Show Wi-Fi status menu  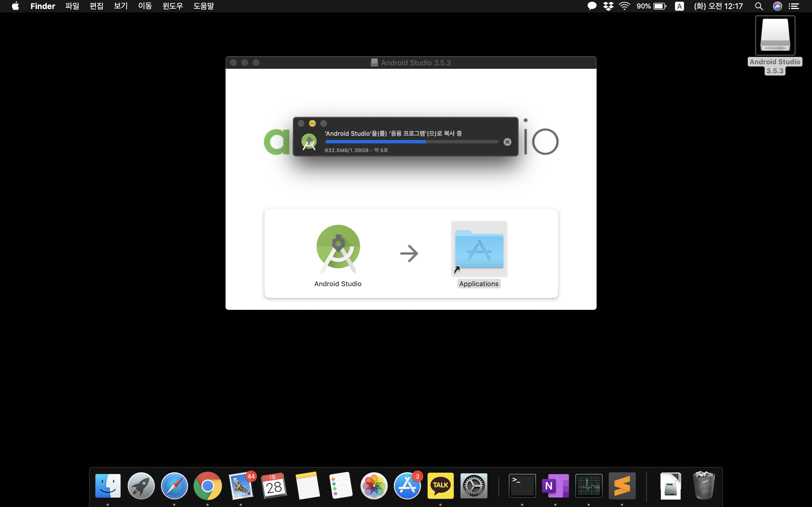[x=624, y=6]
